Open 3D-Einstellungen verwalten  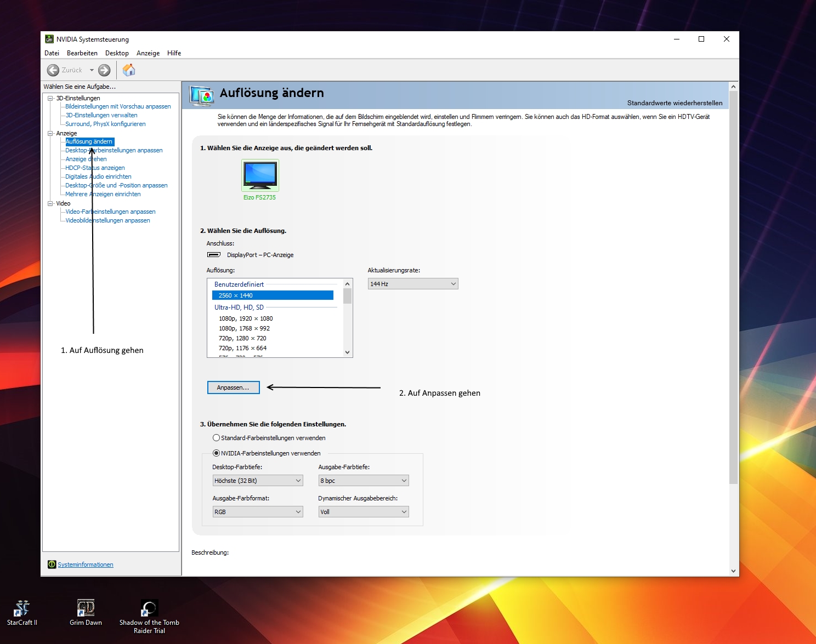pos(101,115)
